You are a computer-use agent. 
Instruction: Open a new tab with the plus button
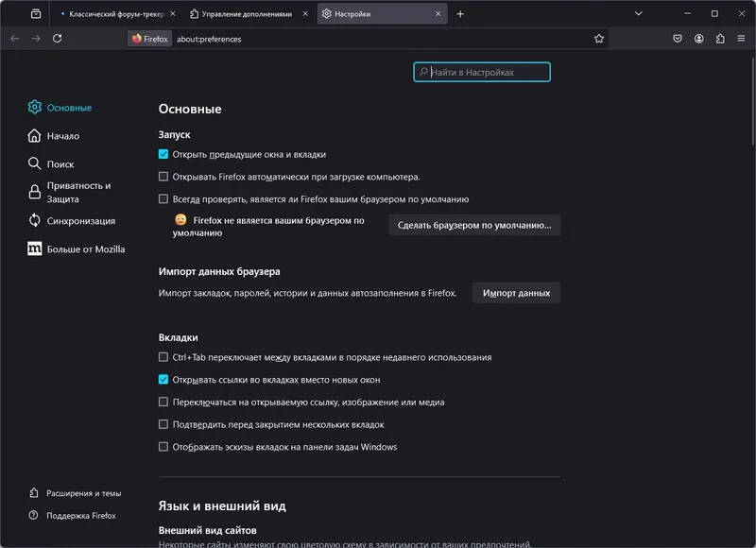pos(460,14)
